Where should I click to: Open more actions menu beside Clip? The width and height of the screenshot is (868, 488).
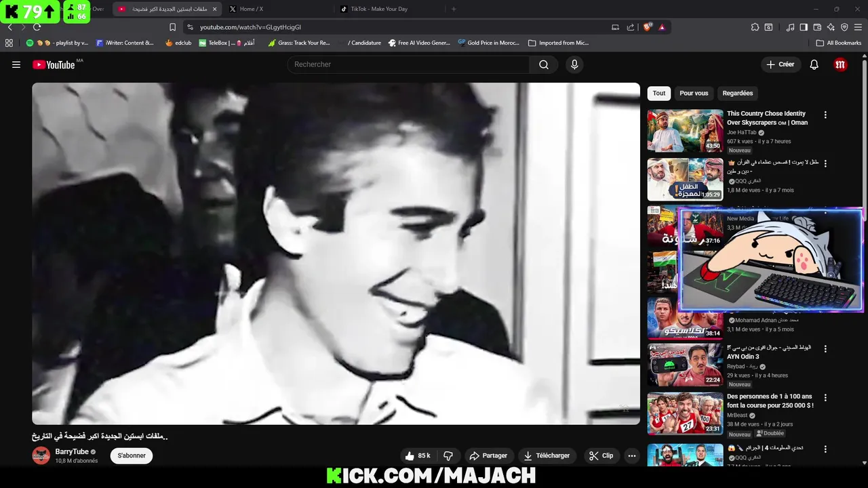tap(632, 455)
